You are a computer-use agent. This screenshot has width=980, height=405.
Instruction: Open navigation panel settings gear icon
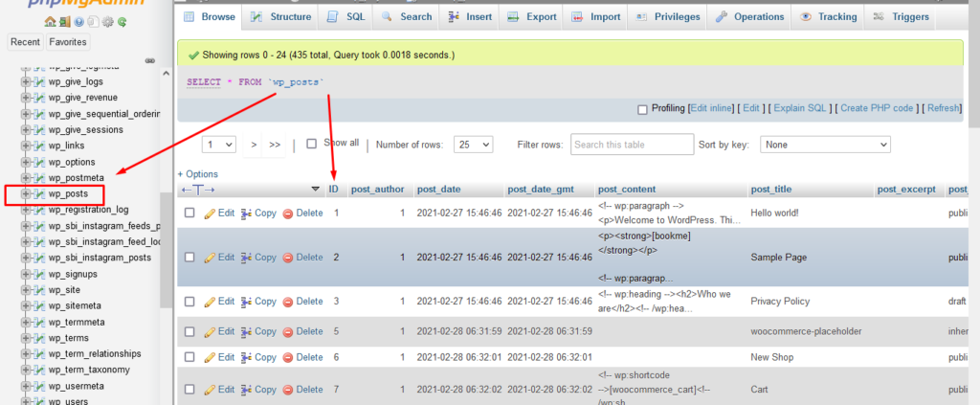[x=107, y=22]
